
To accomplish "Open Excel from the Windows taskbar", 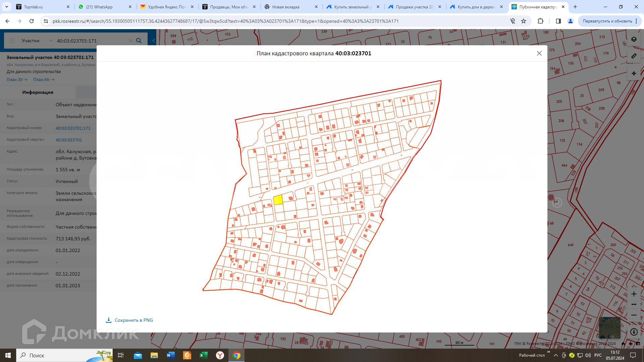I will tap(204, 355).
